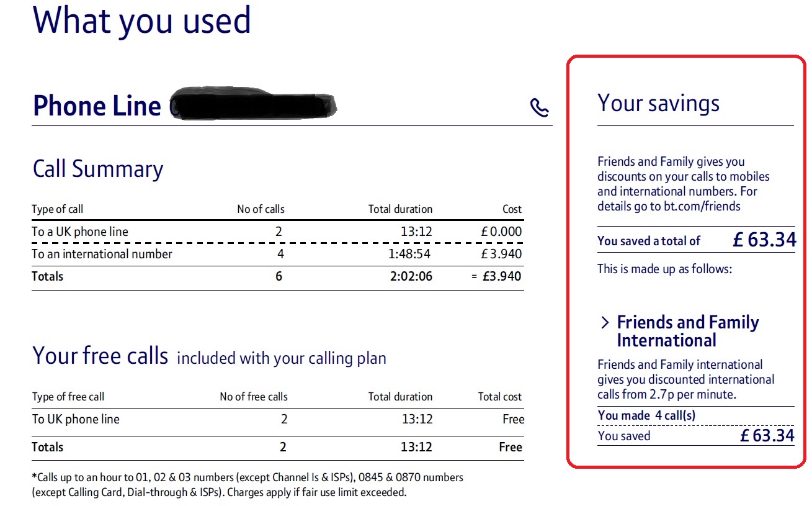Click the "Phone Line" heading
This screenshot has width=812, height=506.
tap(97, 106)
